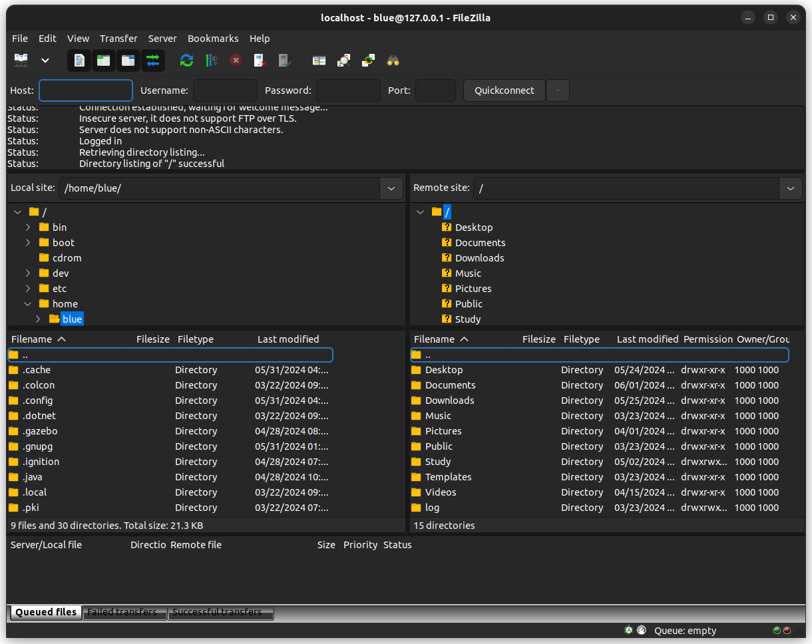This screenshot has width=812, height=644.
Task: Expand the local boot folder
Action: (28, 243)
